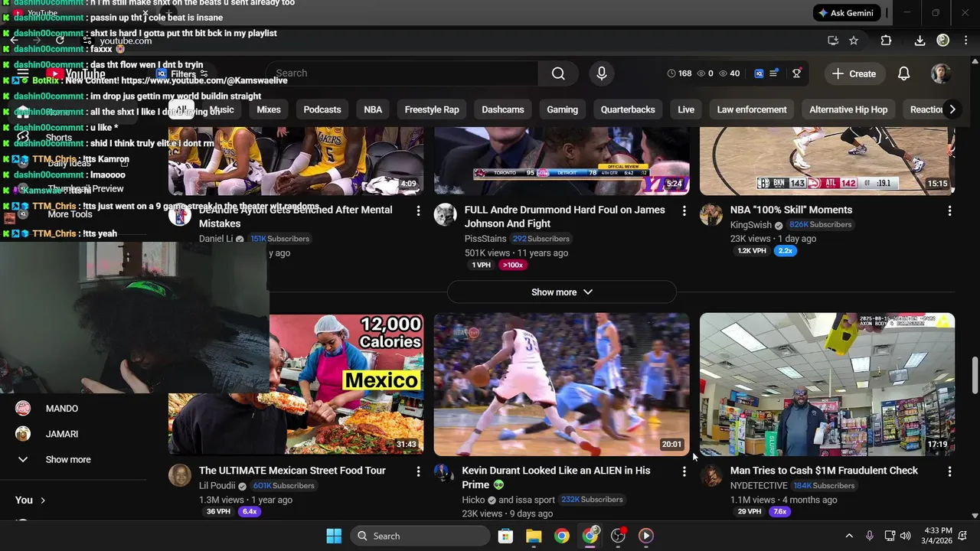Play the Kevin Durant video thumbnail
The image size is (980, 551).
coord(561,384)
